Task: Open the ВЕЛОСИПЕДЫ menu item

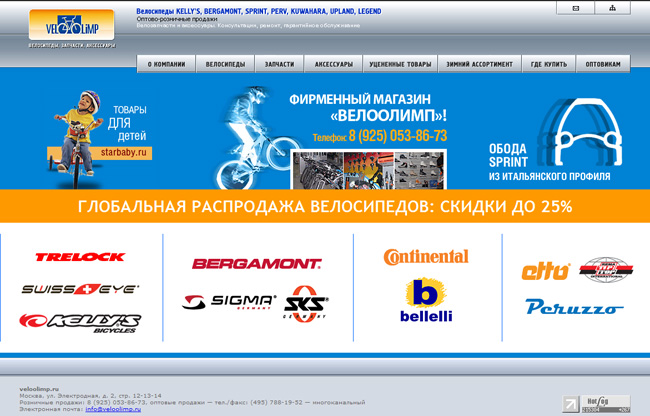Action: coord(225,64)
